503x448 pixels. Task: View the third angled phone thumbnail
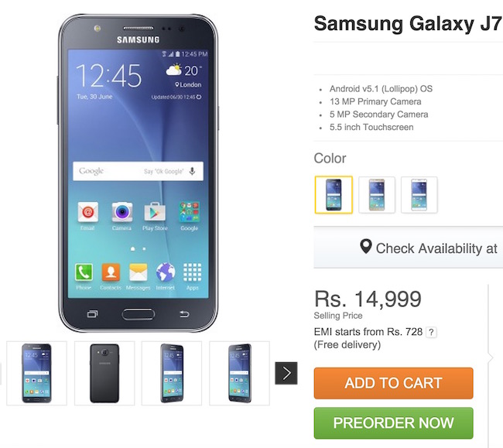coord(172,373)
